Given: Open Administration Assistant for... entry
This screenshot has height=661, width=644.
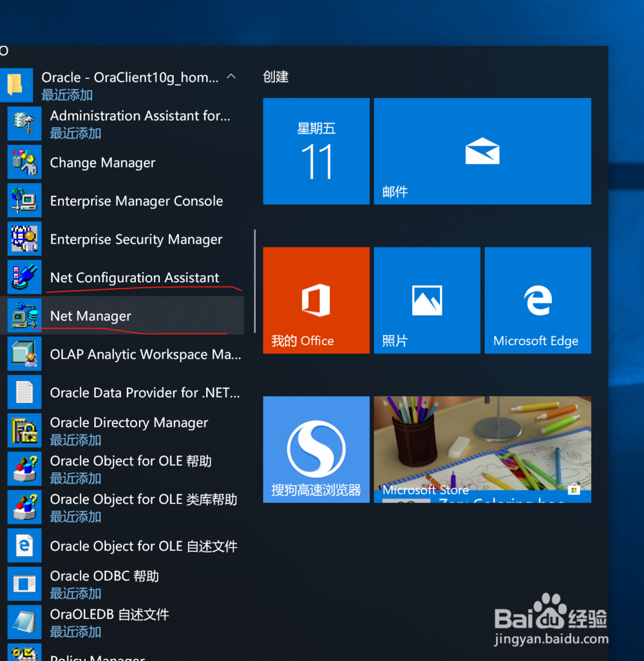Looking at the screenshot, I should 122,124.
